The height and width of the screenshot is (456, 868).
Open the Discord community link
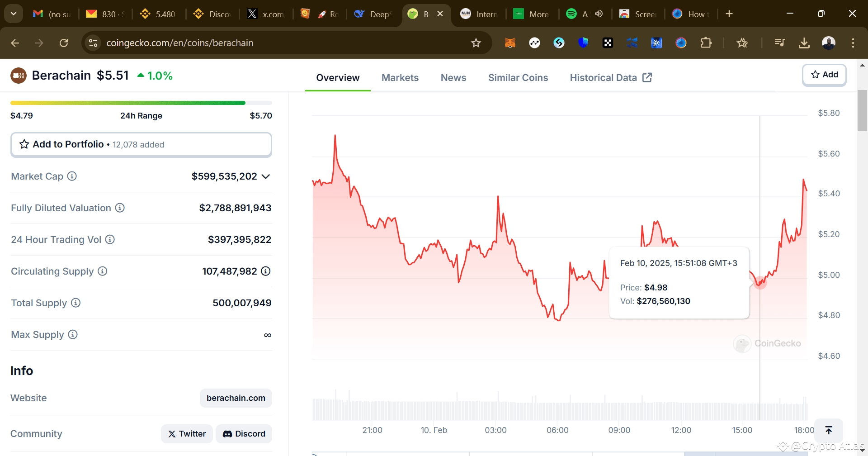click(244, 434)
